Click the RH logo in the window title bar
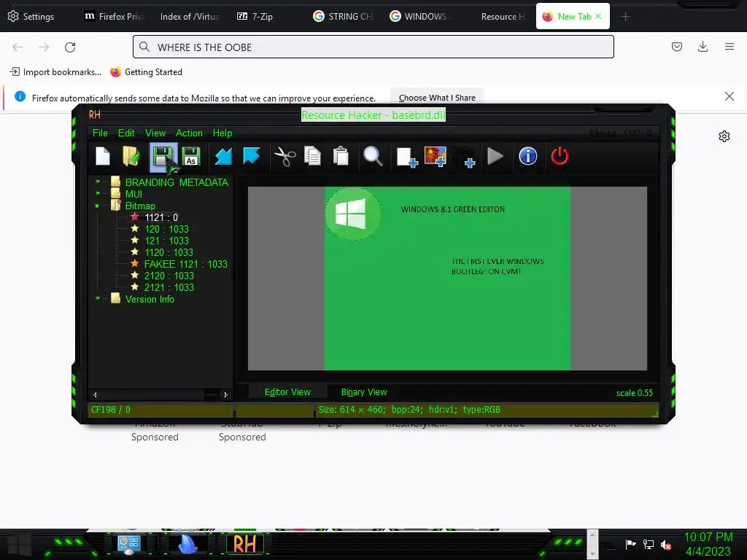747x560 pixels. 95,114
